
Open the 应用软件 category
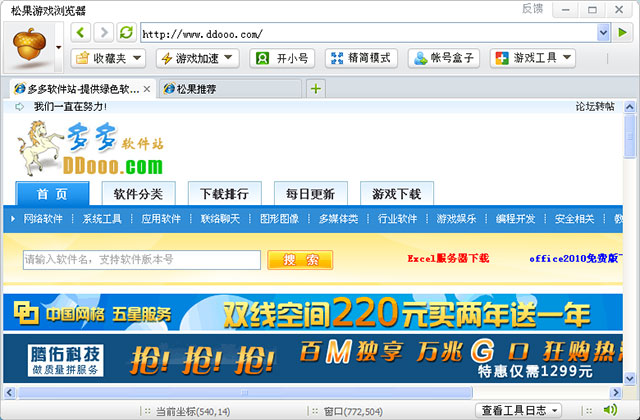pyautogui.click(x=161, y=219)
